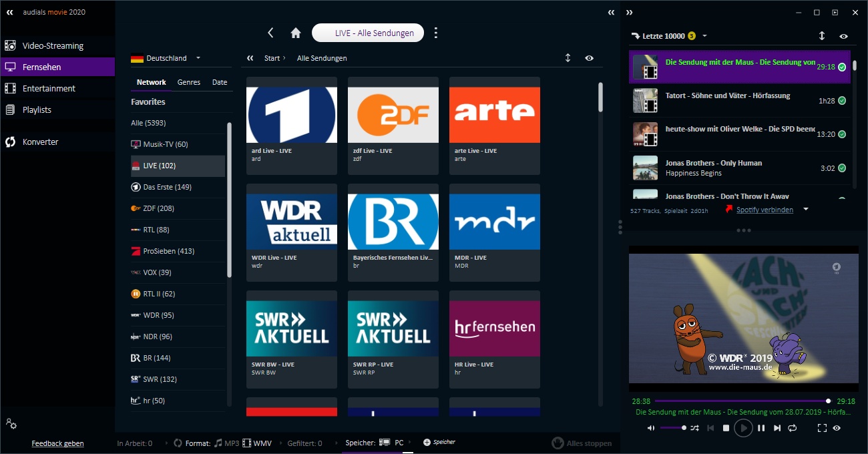Switch to the Genres tab

(189, 82)
